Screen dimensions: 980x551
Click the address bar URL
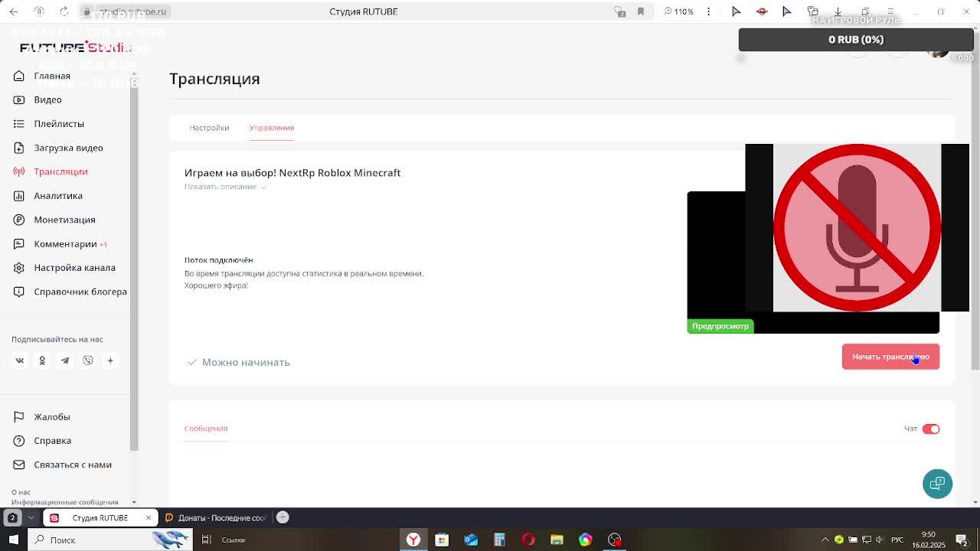click(x=132, y=11)
